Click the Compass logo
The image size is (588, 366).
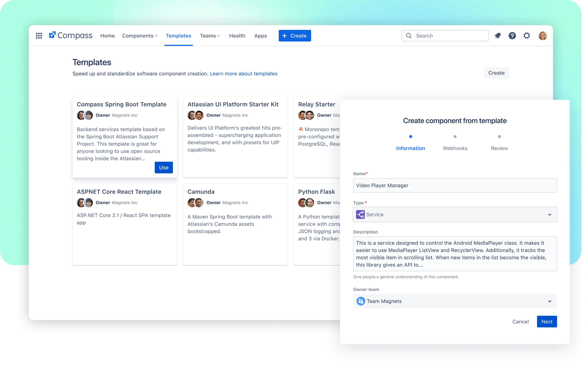pos(70,35)
